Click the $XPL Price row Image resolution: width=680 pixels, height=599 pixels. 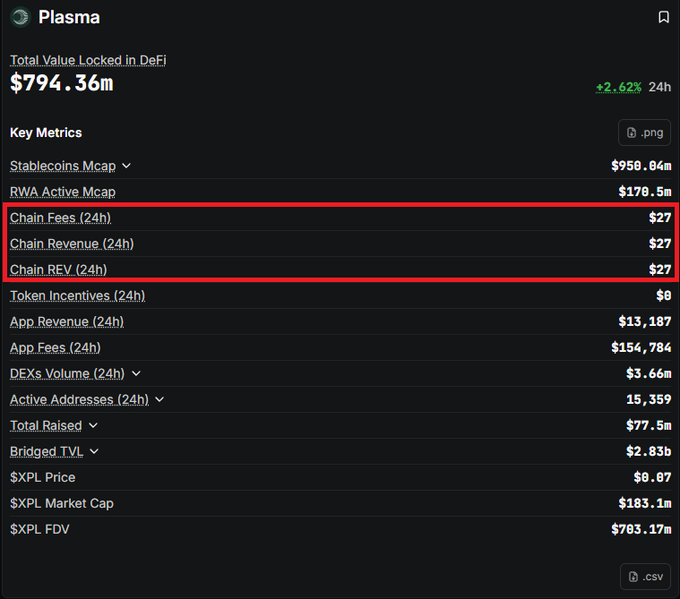click(x=340, y=478)
